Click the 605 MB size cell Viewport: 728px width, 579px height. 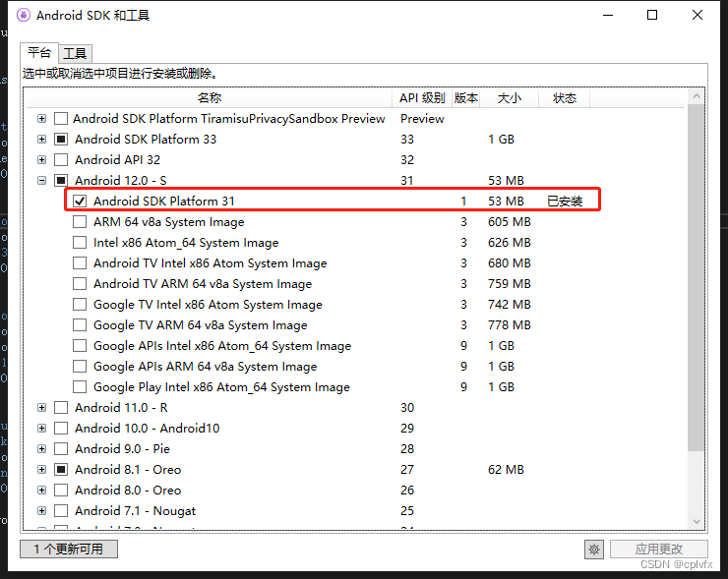(x=510, y=222)
